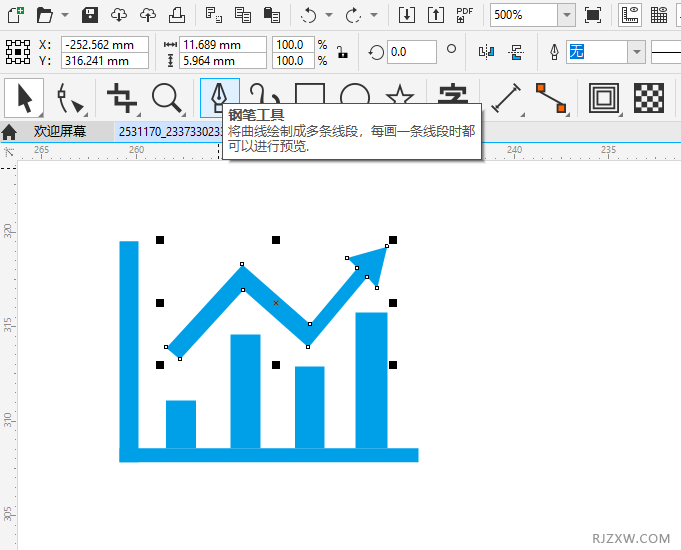This screenshot has width=681, height=550.
Task: Select the Pen tool
Action: 220,98
